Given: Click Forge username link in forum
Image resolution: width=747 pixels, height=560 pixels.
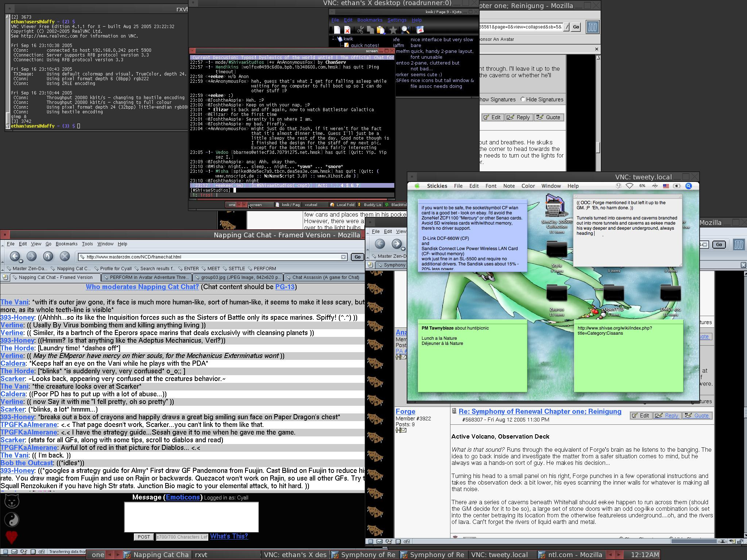Looking at the screenshot, I should point(406,411).
